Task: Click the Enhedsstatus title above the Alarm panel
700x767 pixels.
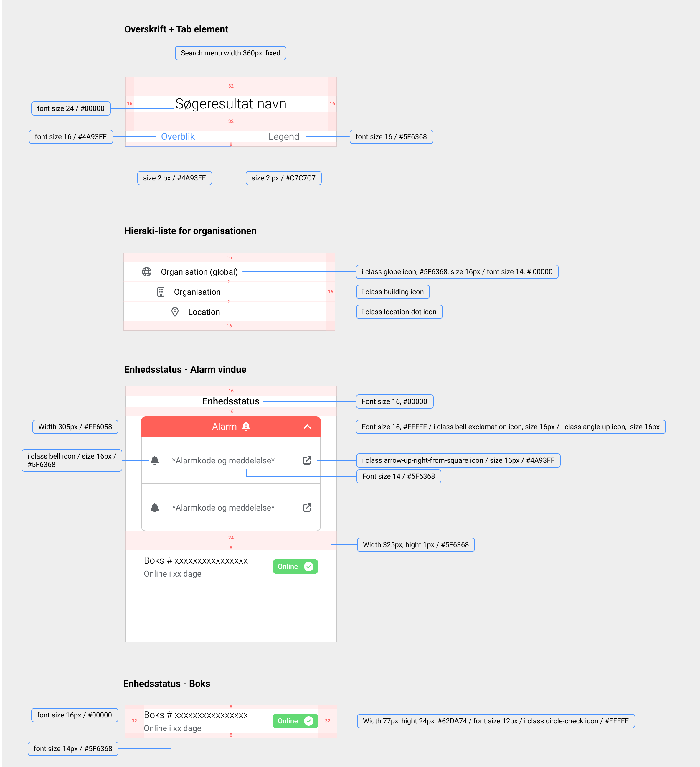Action: pyautogui.click(x=231, y=401)
